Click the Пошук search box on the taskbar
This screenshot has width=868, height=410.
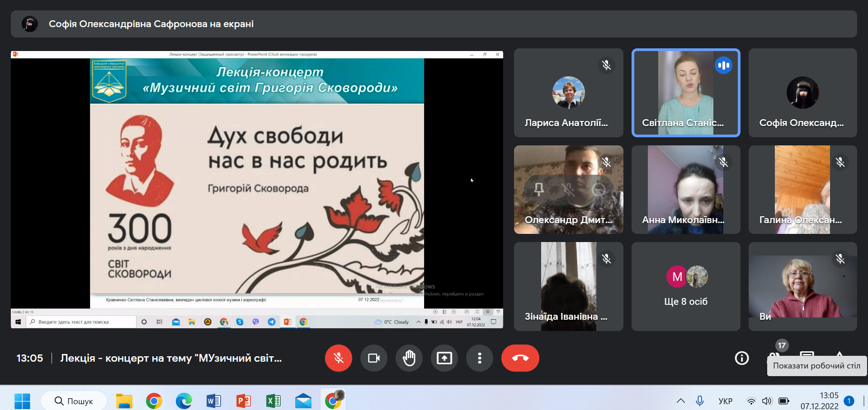pos(74,401)
